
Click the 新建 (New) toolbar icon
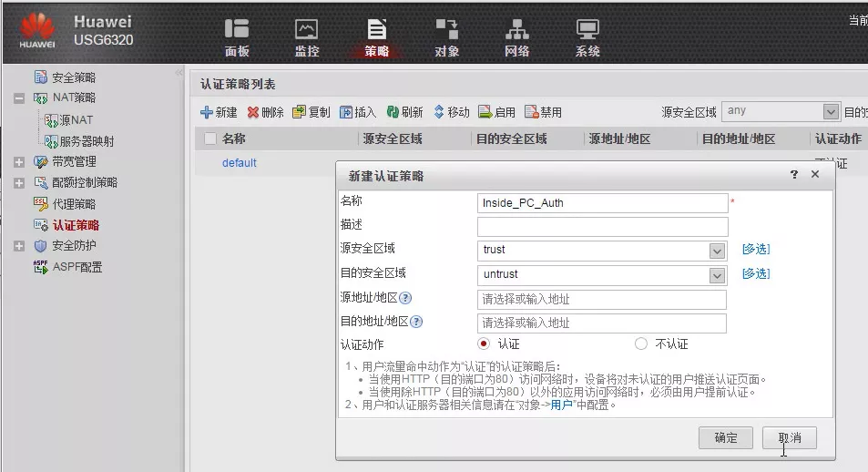pyautogui.click(x=207, y=112)
